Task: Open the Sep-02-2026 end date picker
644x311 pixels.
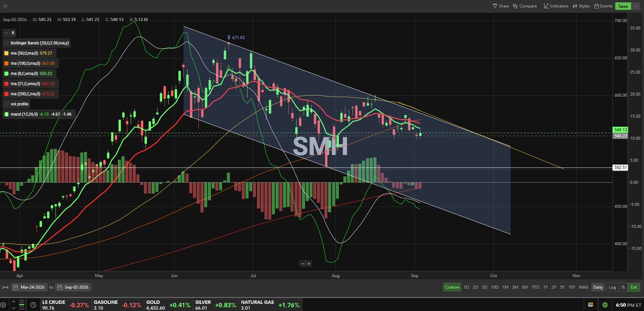Action: pyautogui.click(x=72, y=287)
